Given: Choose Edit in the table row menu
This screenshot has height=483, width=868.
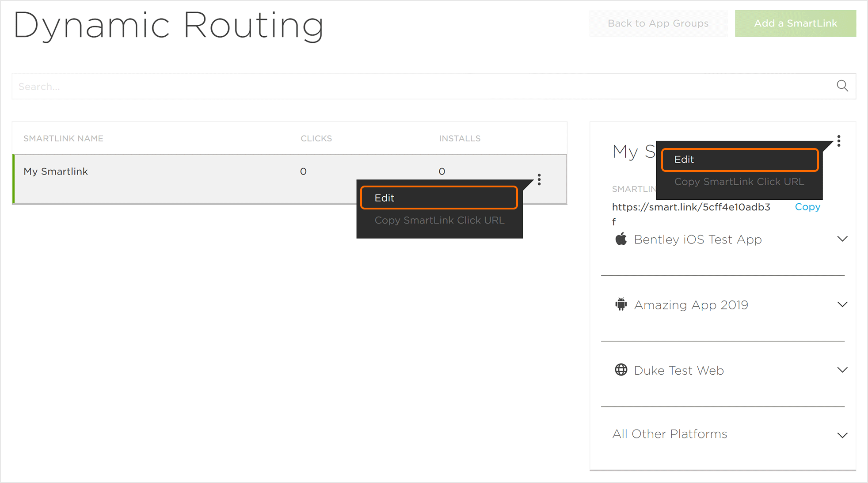Looking at the screenshot, I should point(439,198).
